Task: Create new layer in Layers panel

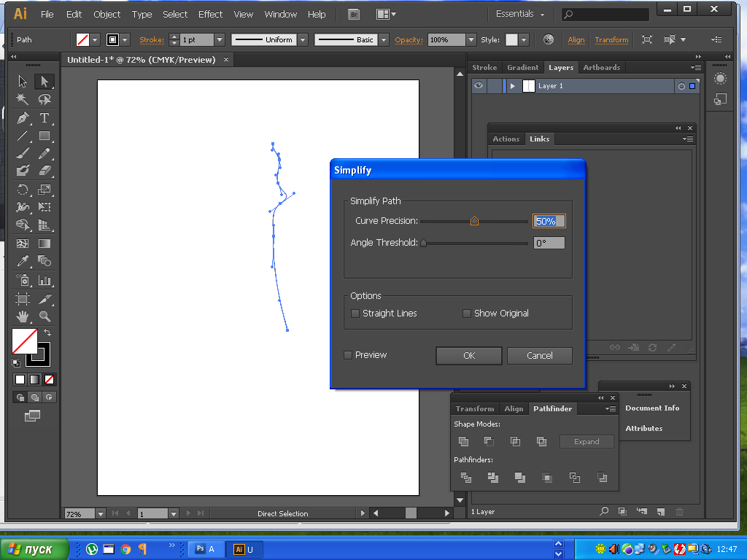Action: coord(660,512)
